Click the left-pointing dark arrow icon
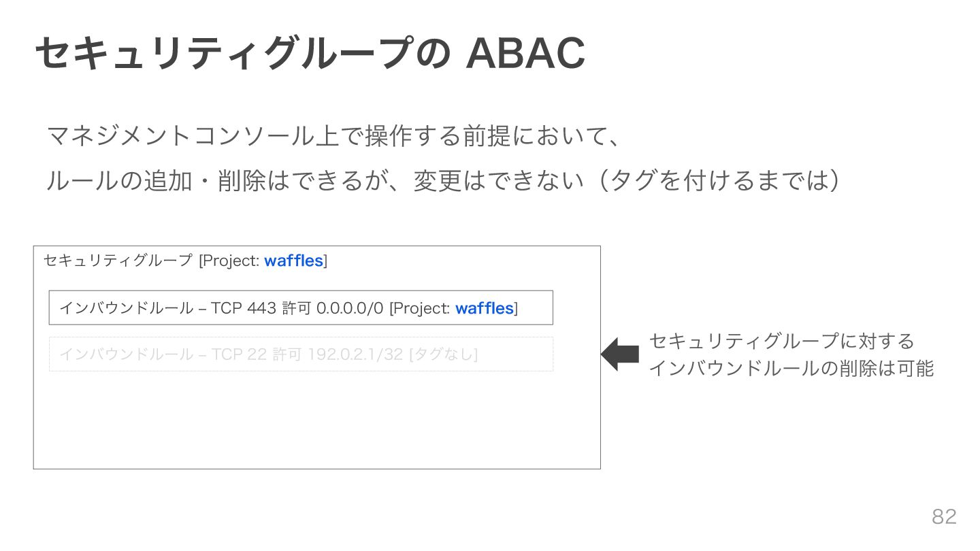 pos(619,354)
